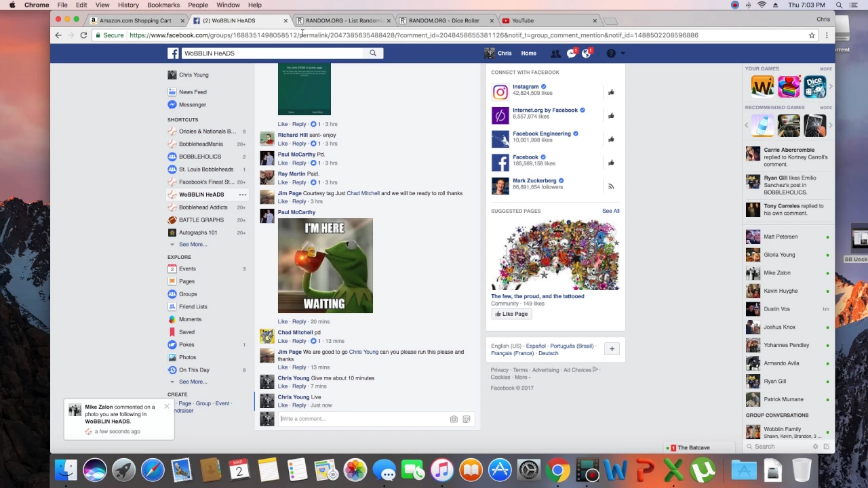The image size is (868, 488).
Task: Click the Like Page button
Action: point(511,314)
